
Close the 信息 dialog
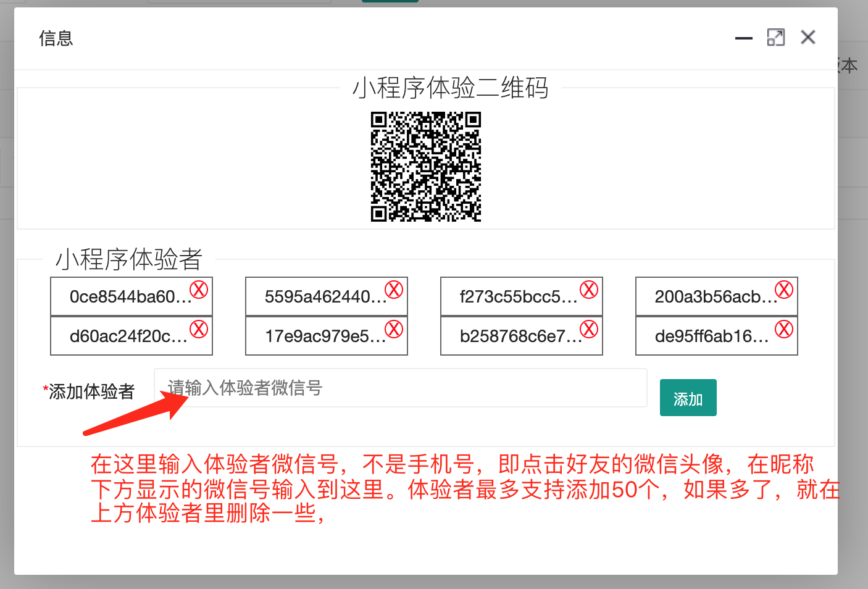[808, 38]
